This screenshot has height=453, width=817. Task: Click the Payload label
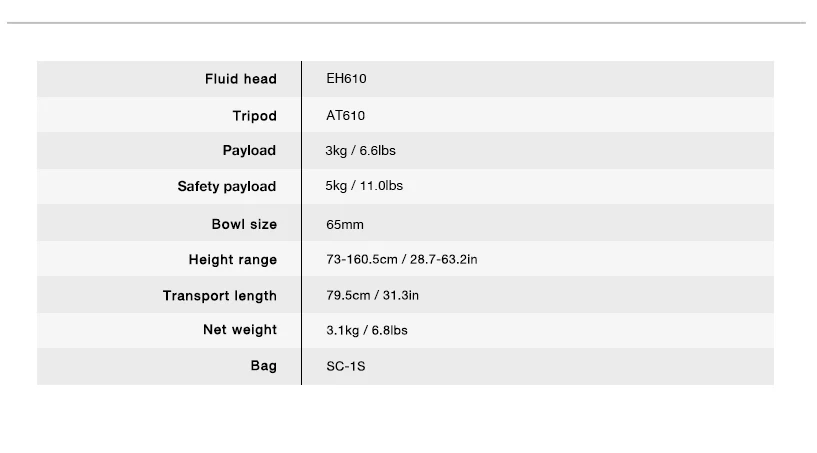[249, 151]
